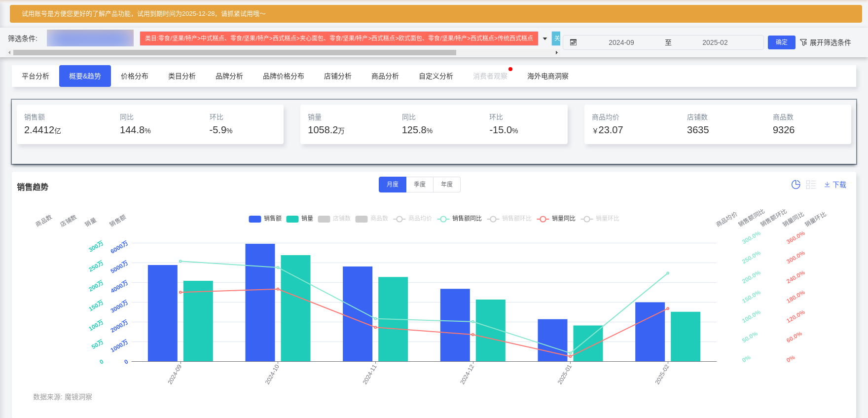The width and height of the screenshot is (868, 418).
Task: Select 年度 period button
Action: 447,185
